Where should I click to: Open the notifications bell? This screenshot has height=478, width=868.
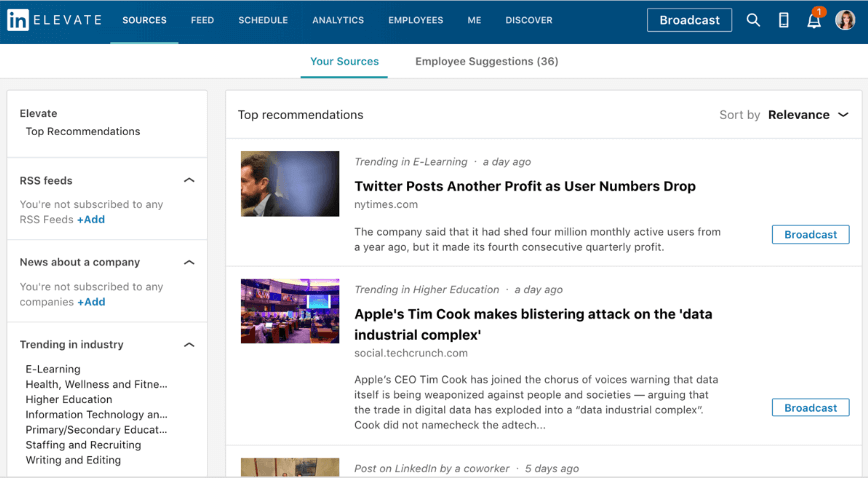pyautogui.click(x=814, y=19)
